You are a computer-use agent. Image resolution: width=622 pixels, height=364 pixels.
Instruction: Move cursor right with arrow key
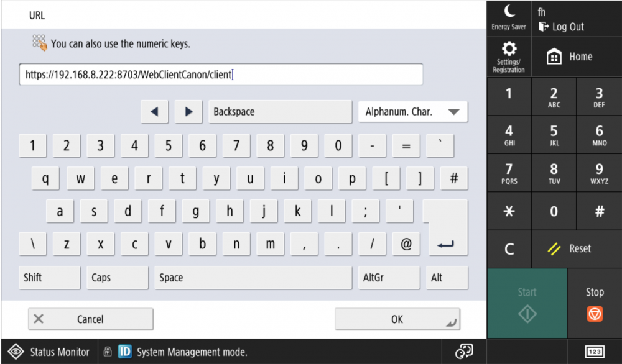[188, 112]
